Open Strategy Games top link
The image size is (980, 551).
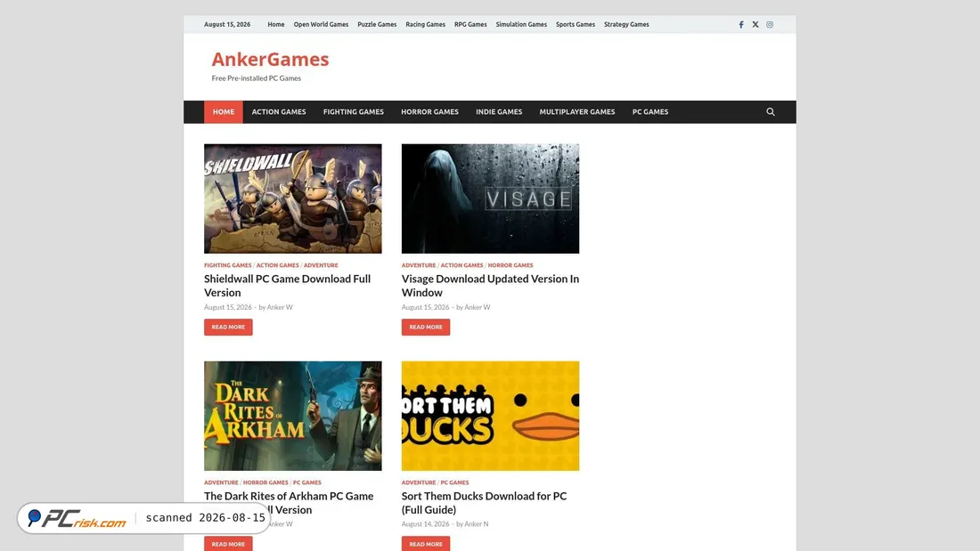tap(626, 24)
